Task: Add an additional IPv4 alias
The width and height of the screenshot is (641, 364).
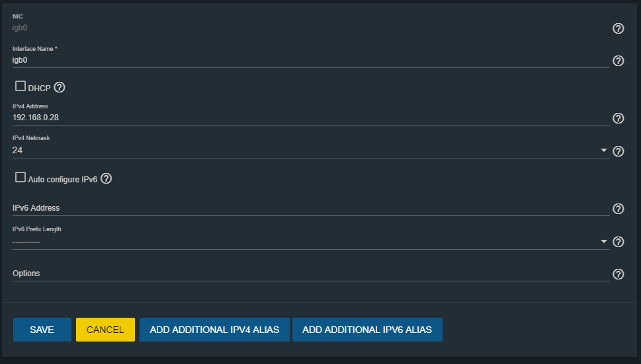Action: pos(214,330)
